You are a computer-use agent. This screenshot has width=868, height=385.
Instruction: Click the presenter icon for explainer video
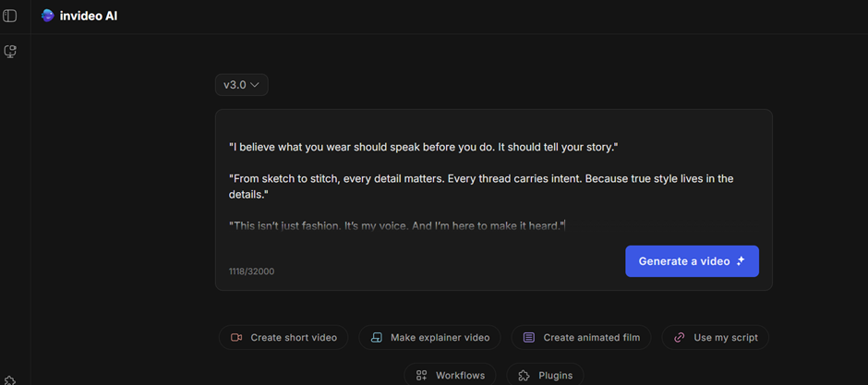click(x=376, y=338)
